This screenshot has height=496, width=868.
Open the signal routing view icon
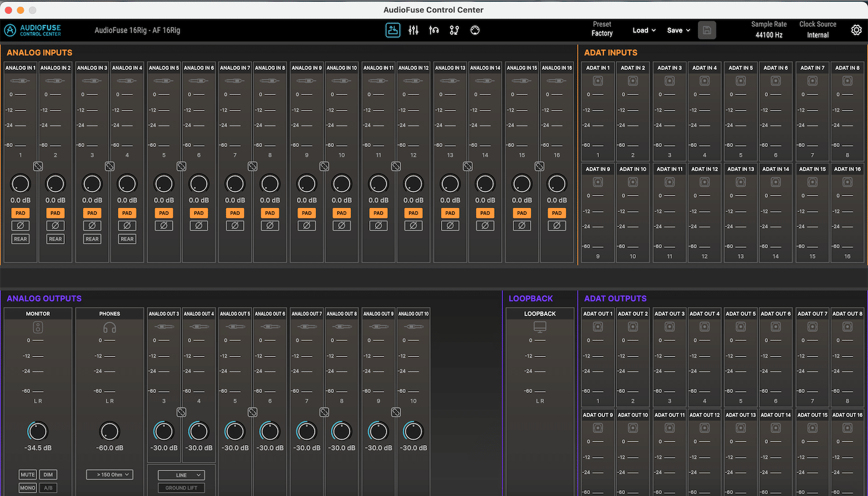(454, 30)
